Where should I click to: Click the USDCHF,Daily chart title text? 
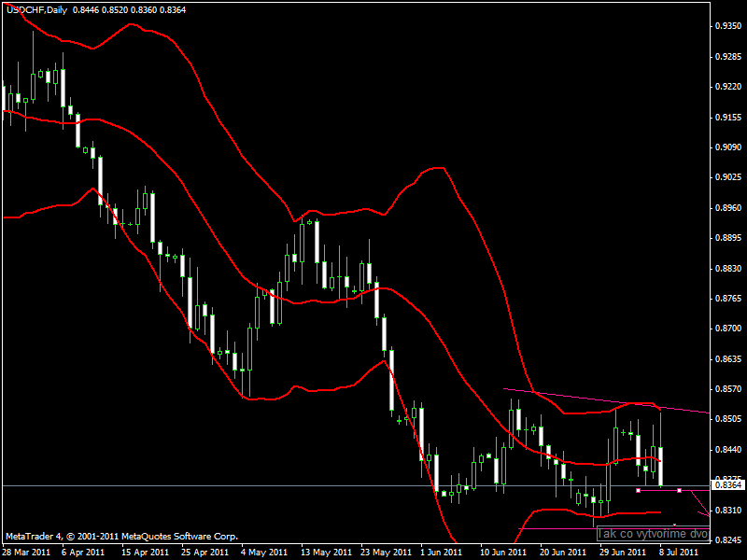tap(37, 10)
